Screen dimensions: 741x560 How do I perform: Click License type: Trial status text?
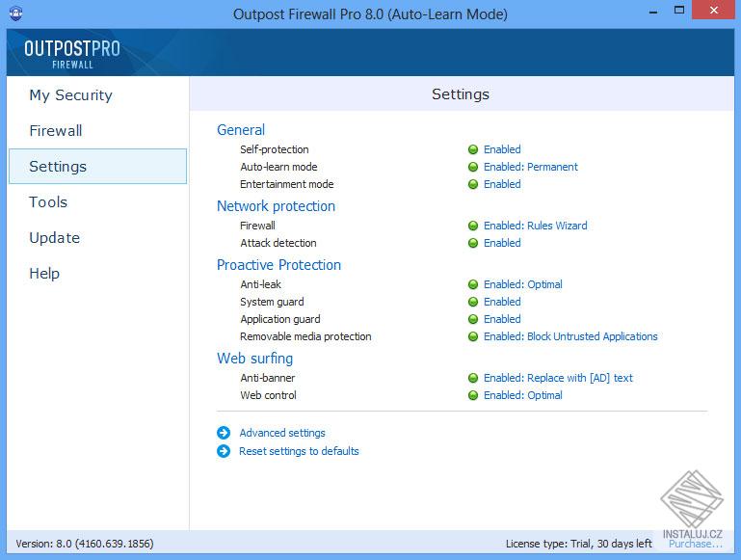click(x=578, y=544)
